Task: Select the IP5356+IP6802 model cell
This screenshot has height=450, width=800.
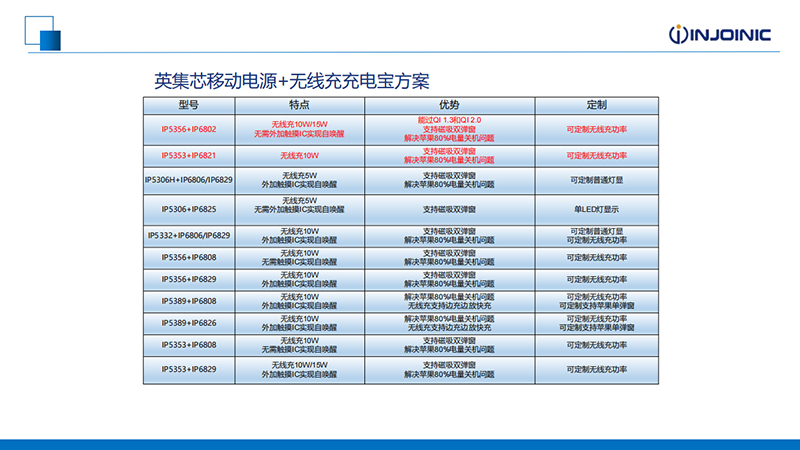Action: 189,130
